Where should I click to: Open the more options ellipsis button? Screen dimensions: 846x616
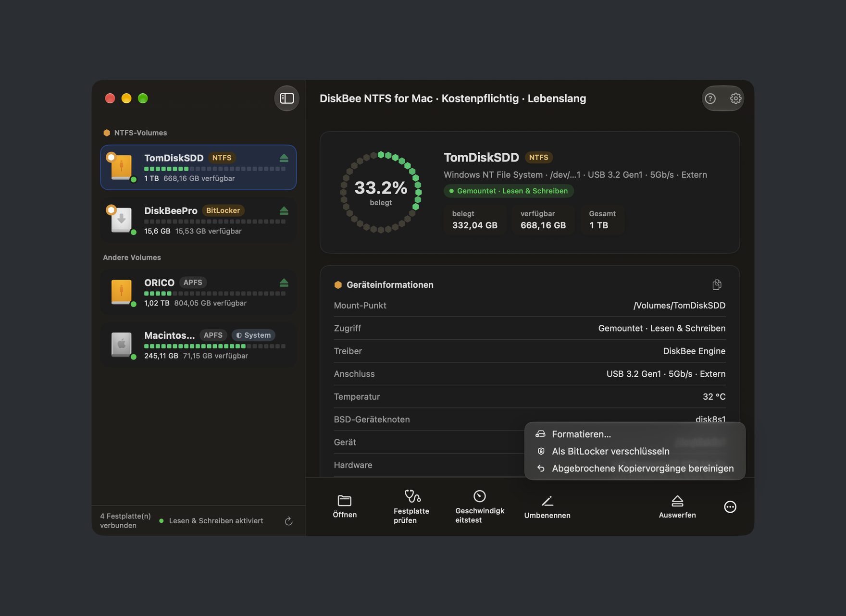[730, 507]
